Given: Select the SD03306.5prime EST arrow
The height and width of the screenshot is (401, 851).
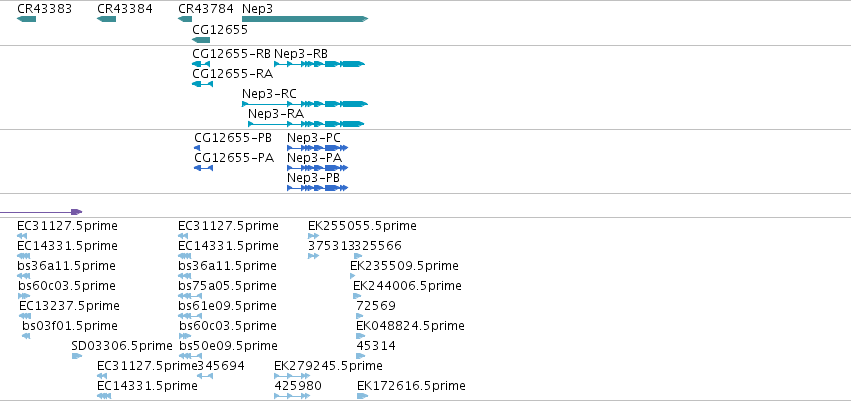Looking at the screenshot, I should click(77, 356).
